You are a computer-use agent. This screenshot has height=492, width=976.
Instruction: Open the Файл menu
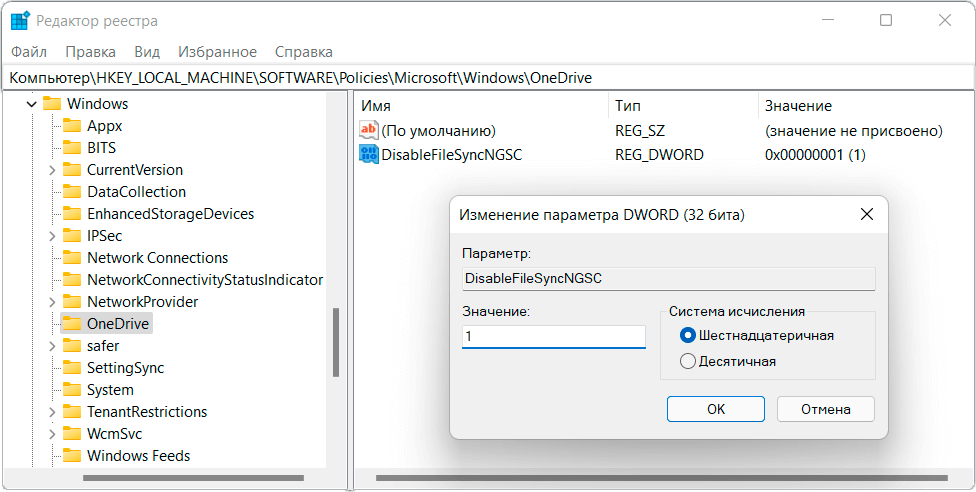click(x=29, y=52)
